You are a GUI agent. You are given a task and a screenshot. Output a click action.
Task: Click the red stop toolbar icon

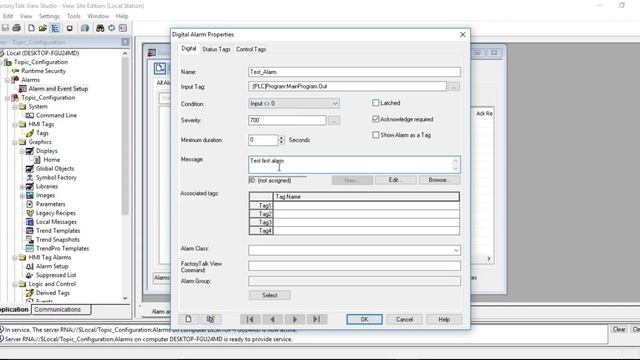[x=69, y=28]
